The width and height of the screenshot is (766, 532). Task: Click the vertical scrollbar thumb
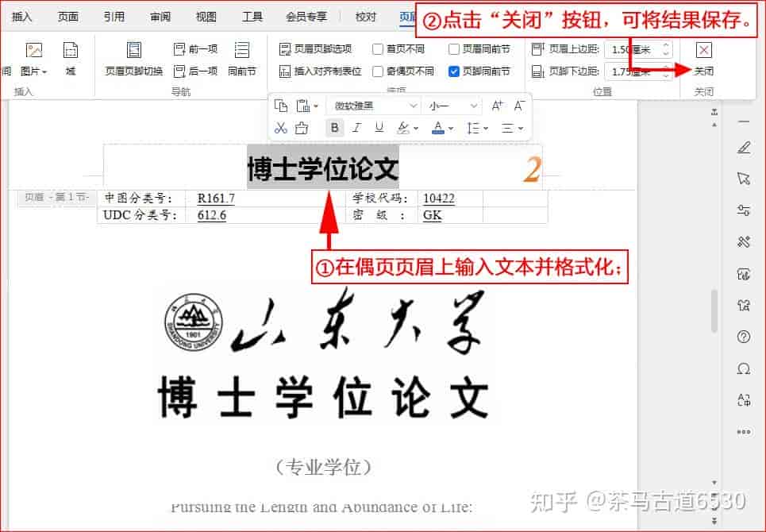pos(714,310)
